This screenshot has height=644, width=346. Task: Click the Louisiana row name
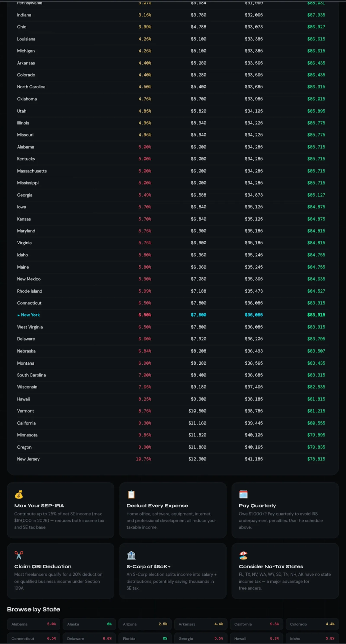click(26, 39)
